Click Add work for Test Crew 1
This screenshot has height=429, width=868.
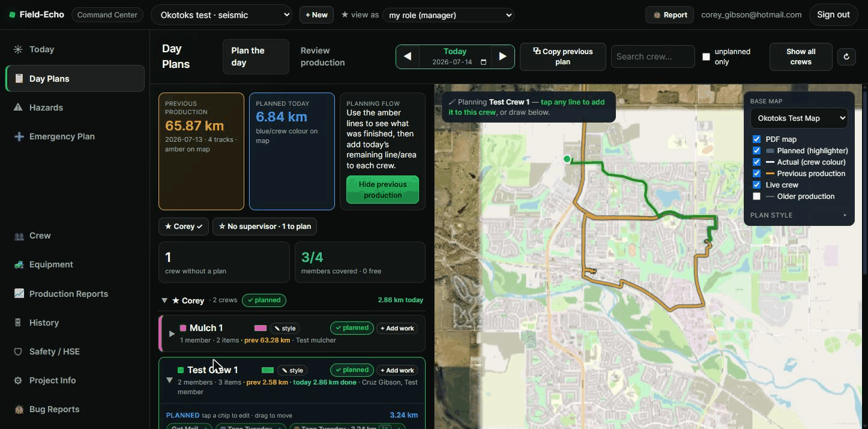click(397, 370)
